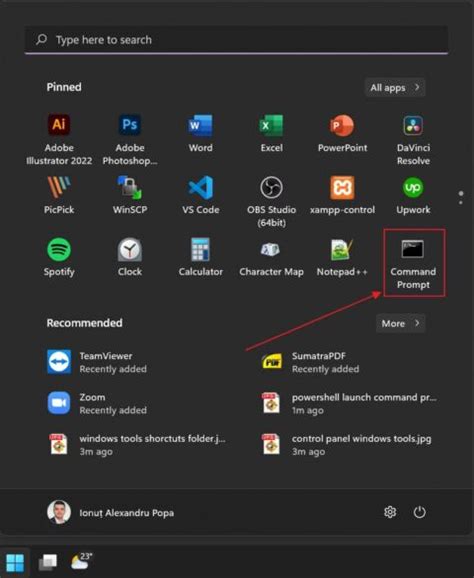Open xampp-control app
The width and height of the screenshot is (474, 578).
coord(342,195)
